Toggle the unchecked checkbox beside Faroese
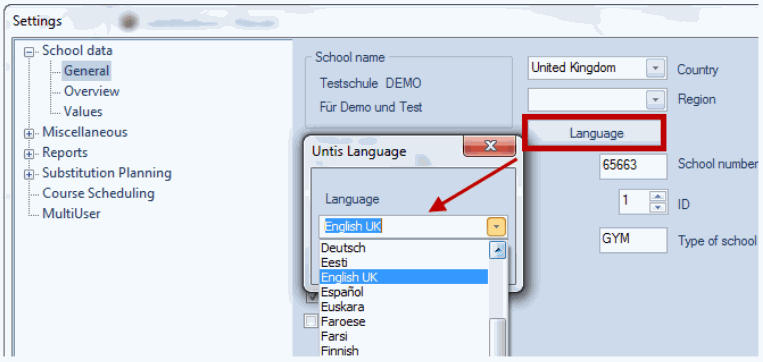The image size is (763, 362). click(310, 322)
